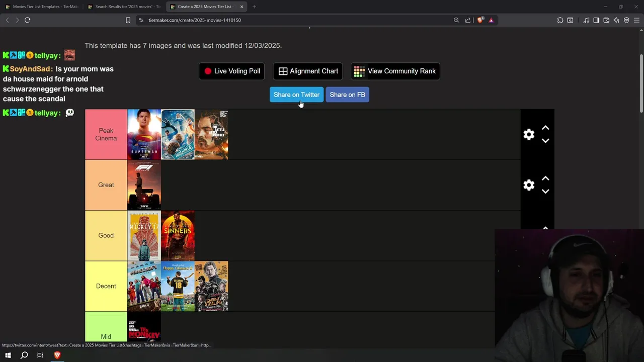
Task: Toggle the browser sidebar panel
Action: (x=596, y=20)
